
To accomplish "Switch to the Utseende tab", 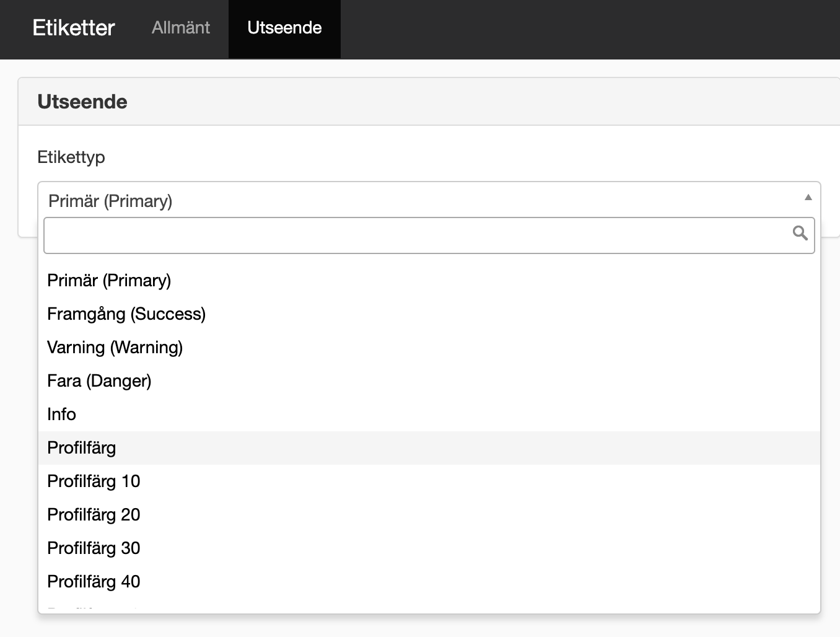I will [284, 28].
